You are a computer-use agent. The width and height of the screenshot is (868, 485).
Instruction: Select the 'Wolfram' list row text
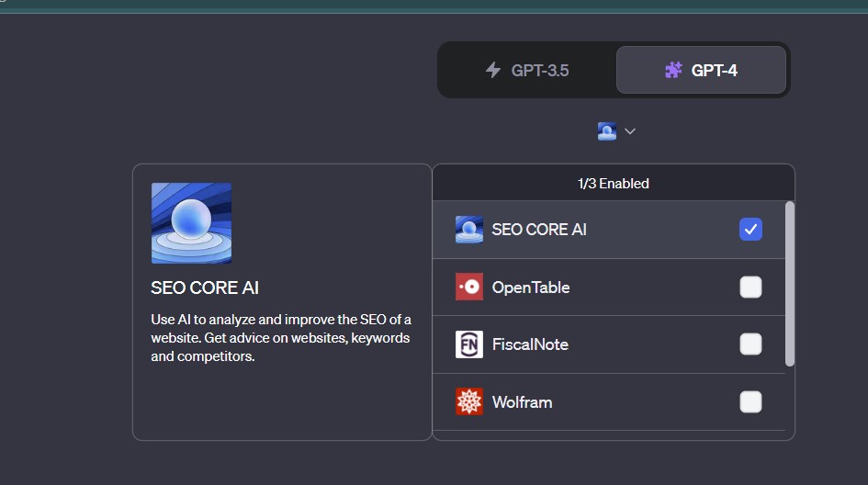[x=522, y=402]
